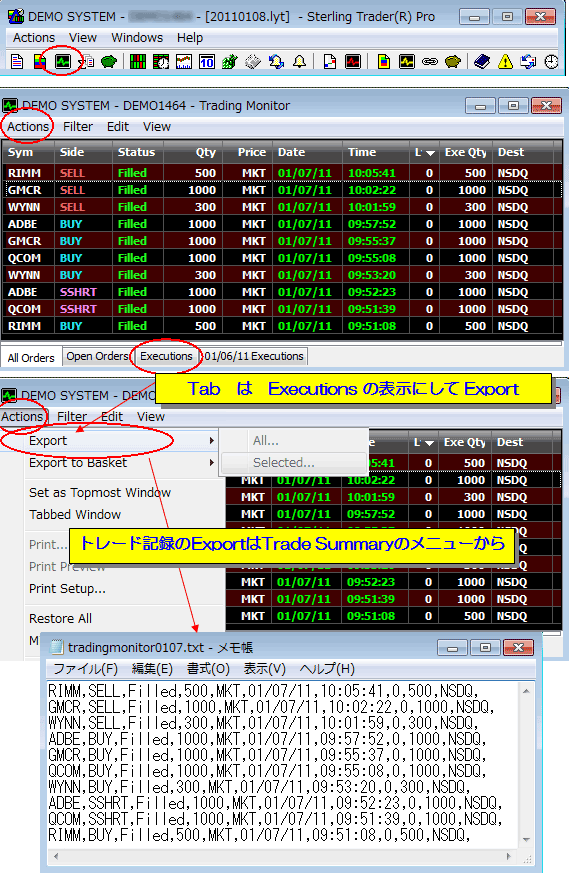Click the green piggy bank toolbar icon

(109, 61)
